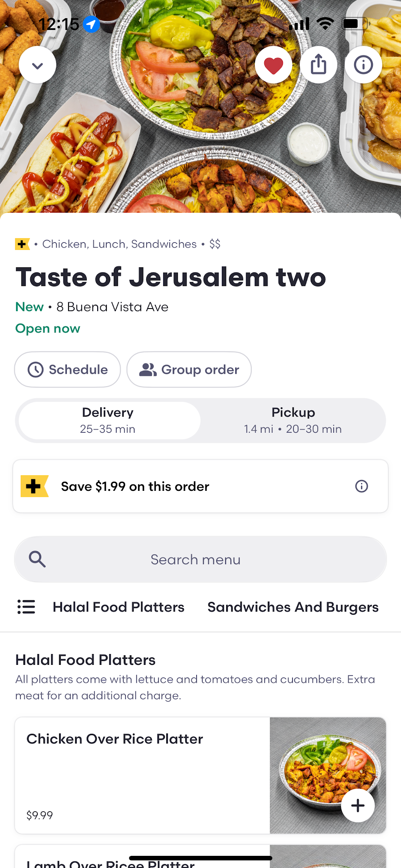
Task: Add Chicken Over Rice Platter with plus
Action: [358, 806]
